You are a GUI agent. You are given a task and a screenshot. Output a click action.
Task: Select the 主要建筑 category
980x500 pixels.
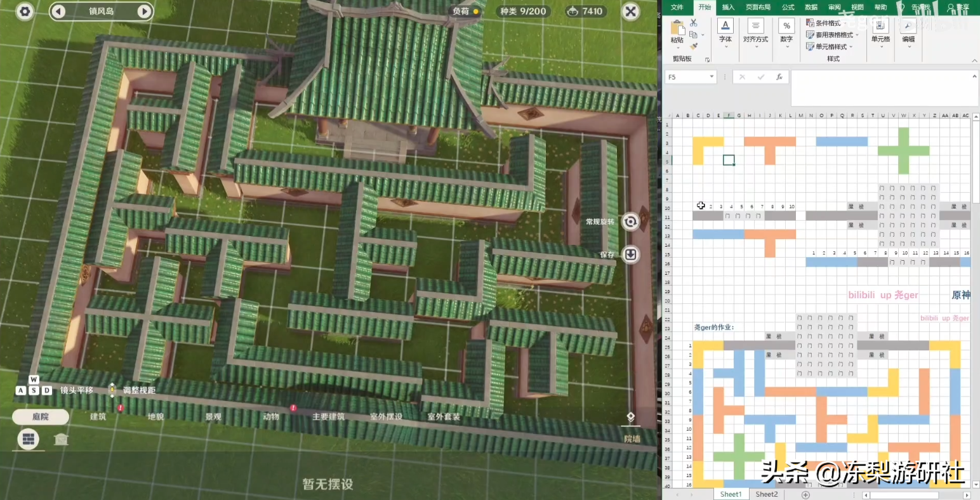pyautogui.click(x=328, y=417)
